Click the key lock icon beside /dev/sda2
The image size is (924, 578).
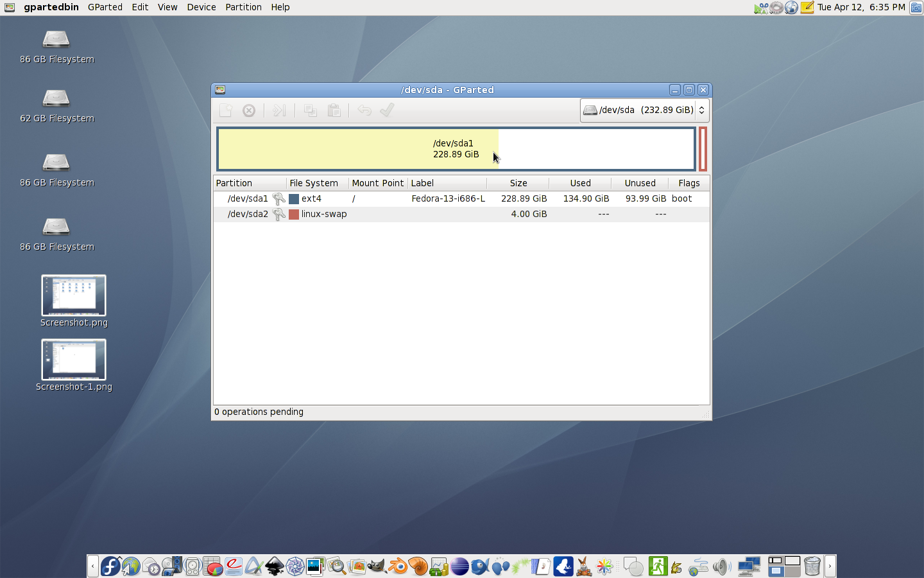[x=278, y=214]
